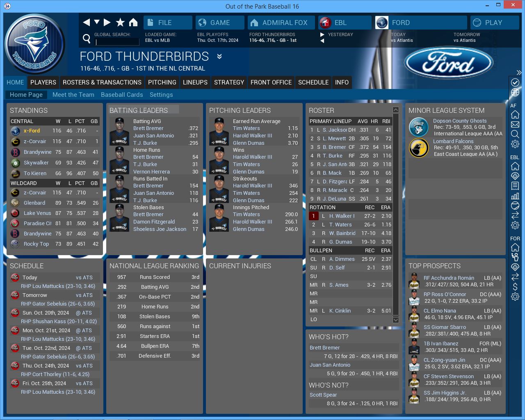Image resolution: width=525 pixels, height=420 pixels.
Task: Click the Dopson County Ghosts team logo
Action: pos(419,127)
